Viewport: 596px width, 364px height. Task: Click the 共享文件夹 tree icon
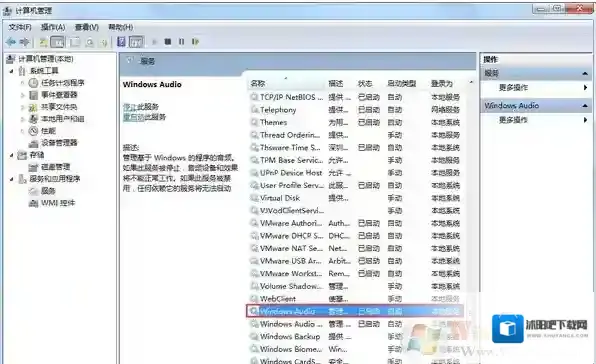coord(33,107)
